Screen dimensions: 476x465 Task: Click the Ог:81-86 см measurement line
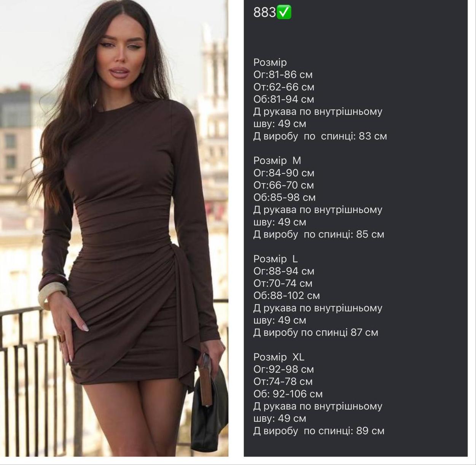click(x=283, y=75)
